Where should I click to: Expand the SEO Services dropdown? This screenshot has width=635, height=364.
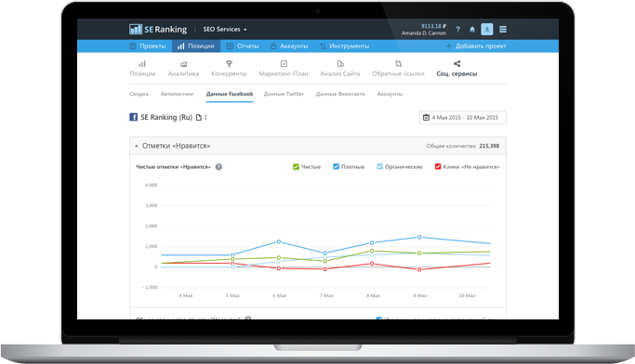225,30
